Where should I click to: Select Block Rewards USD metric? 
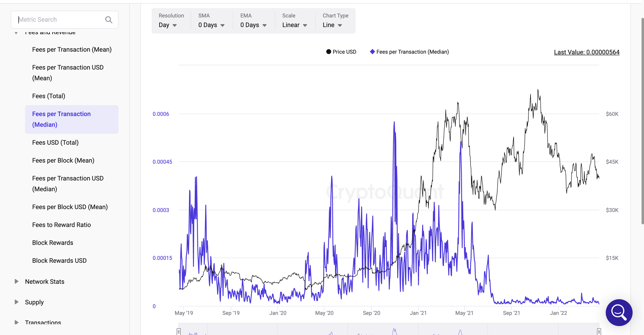[72, 261]
